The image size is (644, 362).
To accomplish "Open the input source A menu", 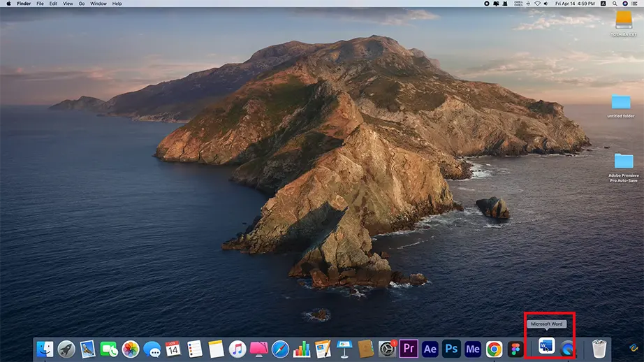I will [x=603, y=3].
